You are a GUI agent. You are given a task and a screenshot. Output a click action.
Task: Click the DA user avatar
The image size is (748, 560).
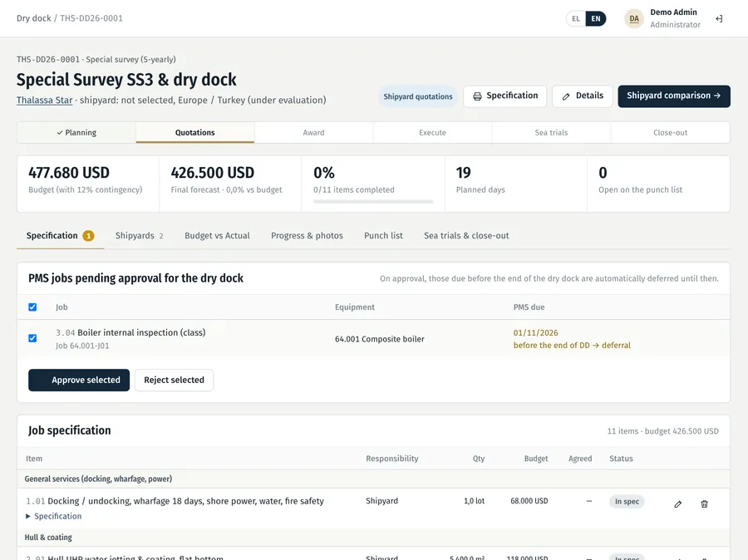pyautogui.click(x=634, y=18)
